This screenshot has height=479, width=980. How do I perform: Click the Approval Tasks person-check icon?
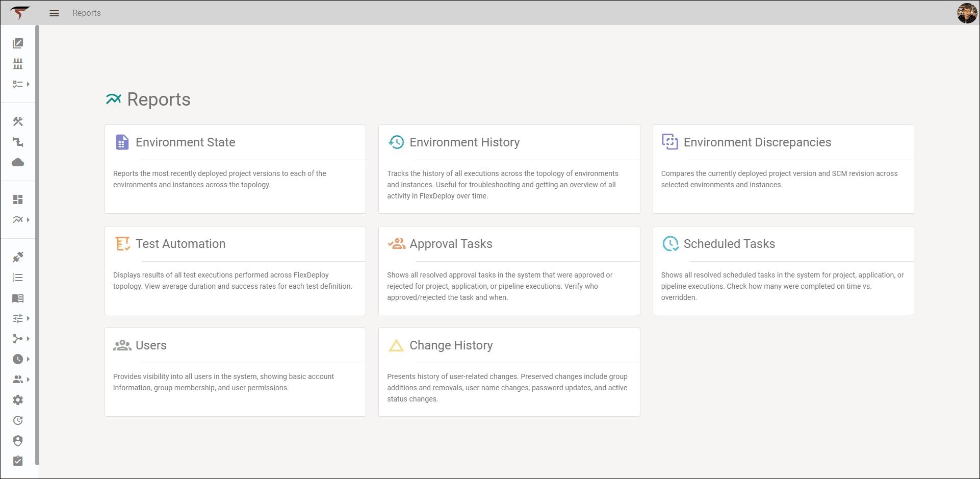click(396, 244)
